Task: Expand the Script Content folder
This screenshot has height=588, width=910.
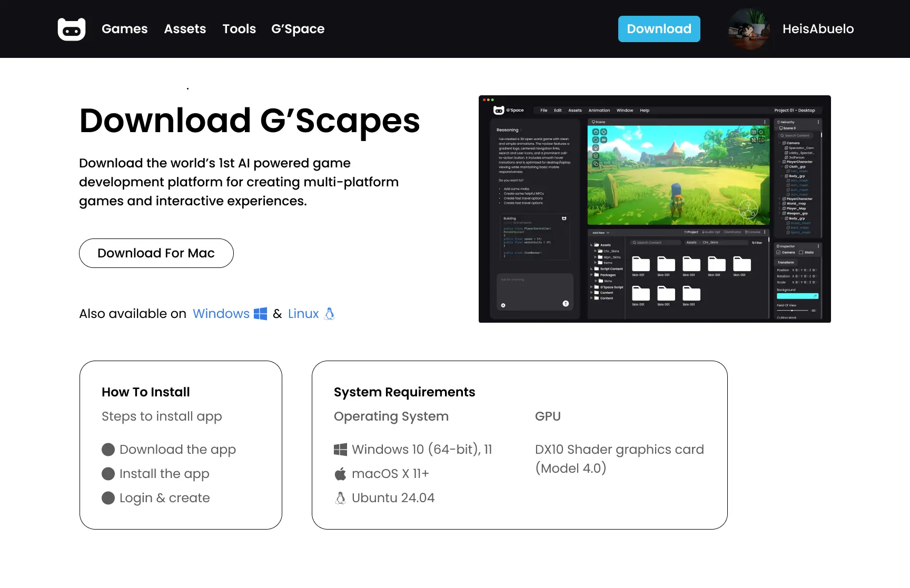Action: point(591,268)
